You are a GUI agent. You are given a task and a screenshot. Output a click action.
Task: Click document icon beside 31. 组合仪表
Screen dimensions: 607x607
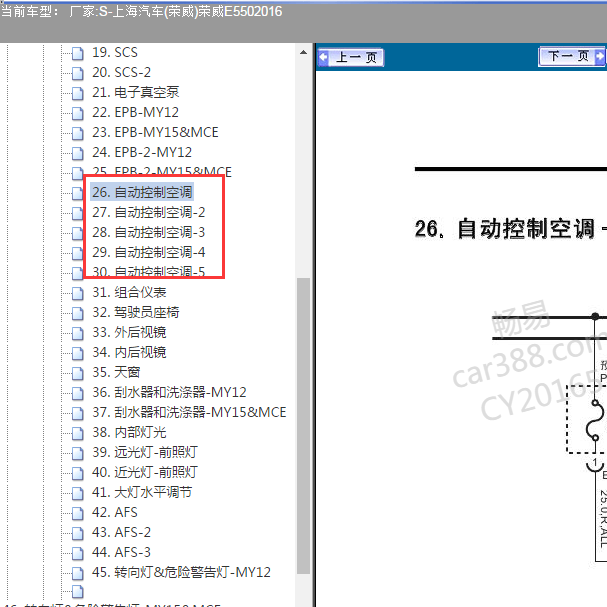(78, 293)
